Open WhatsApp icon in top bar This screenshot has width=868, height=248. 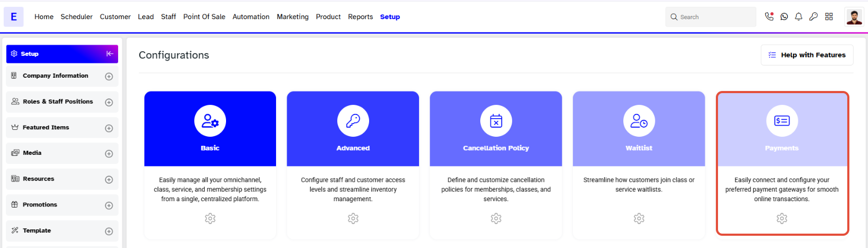pyautogui.click(x=784, y=16)
